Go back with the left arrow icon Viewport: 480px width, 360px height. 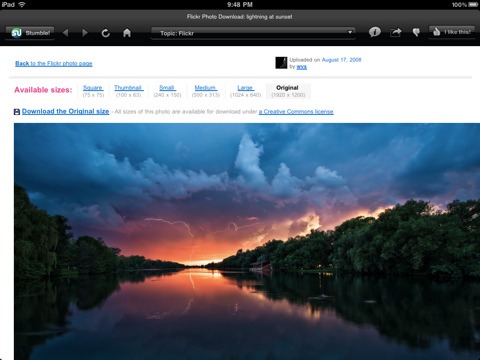click(x=66, y=33)
